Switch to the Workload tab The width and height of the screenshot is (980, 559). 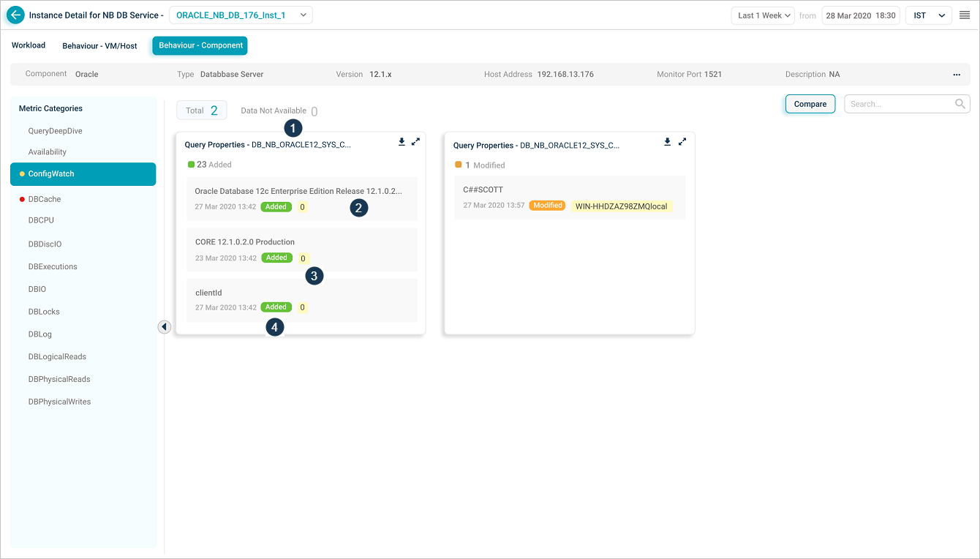pyautogui.click(x=29, y=45)
